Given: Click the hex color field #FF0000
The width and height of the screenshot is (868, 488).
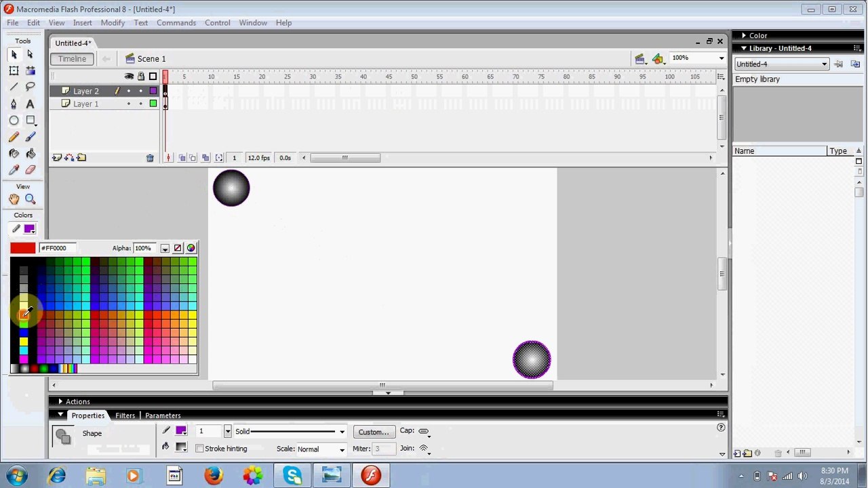Looking at the screenshot, I should pyautogui.click(x=57, y=249).
